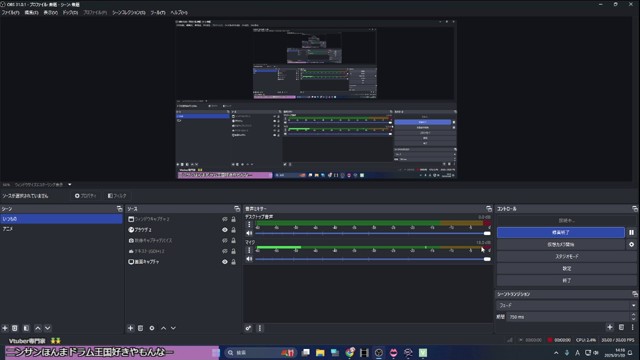The height and width of the screenshot is (360, 640).
Task: Stop recording with the blue 録画終了 button
Action: tap(561, 232)
